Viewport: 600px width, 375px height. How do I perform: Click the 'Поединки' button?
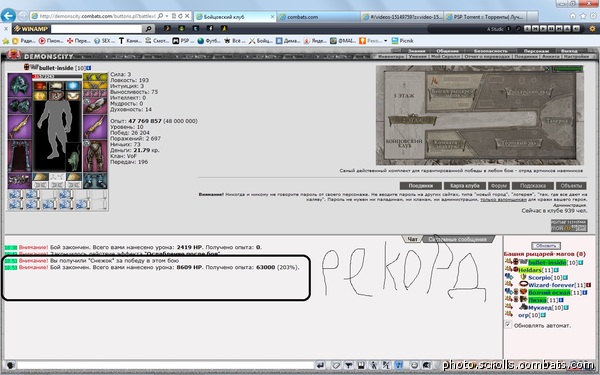[421, 186]
